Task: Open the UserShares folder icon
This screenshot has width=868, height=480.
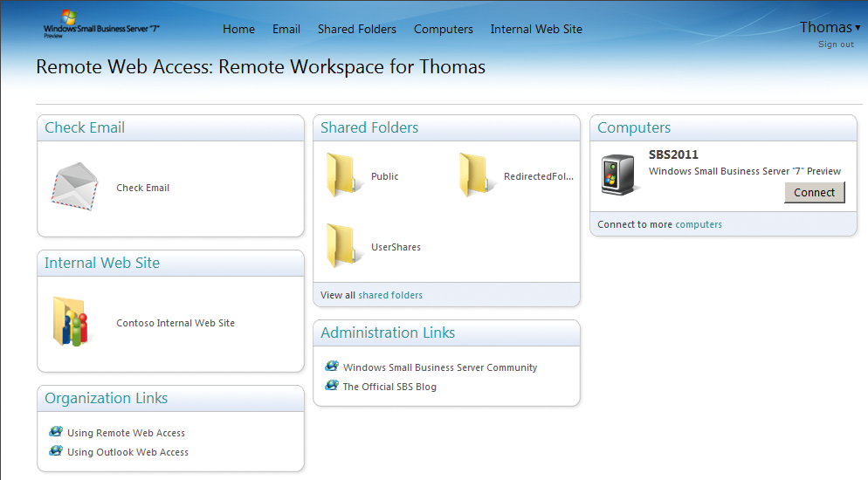Action: pyautogui.click(x=343, y=245)
